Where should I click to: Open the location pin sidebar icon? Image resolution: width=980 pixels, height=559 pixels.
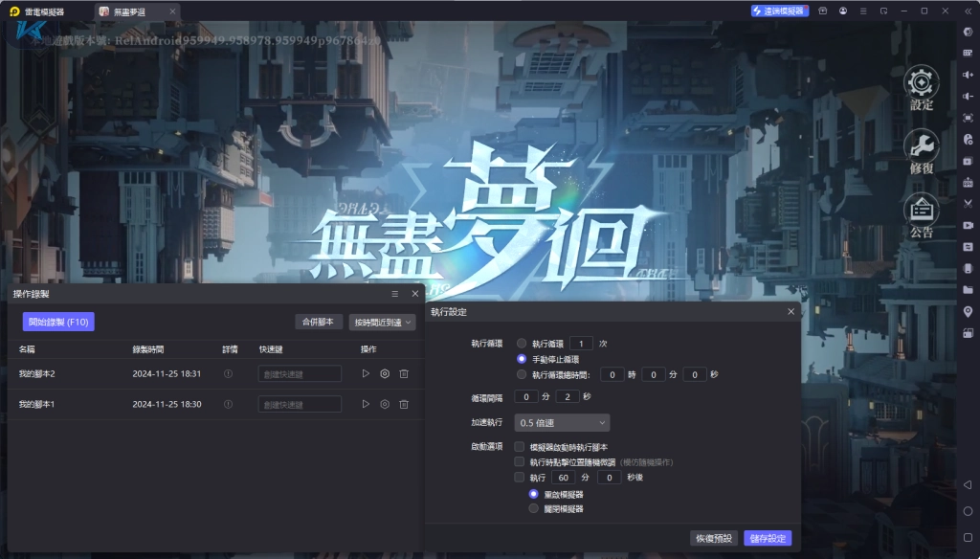pos(969,311)
